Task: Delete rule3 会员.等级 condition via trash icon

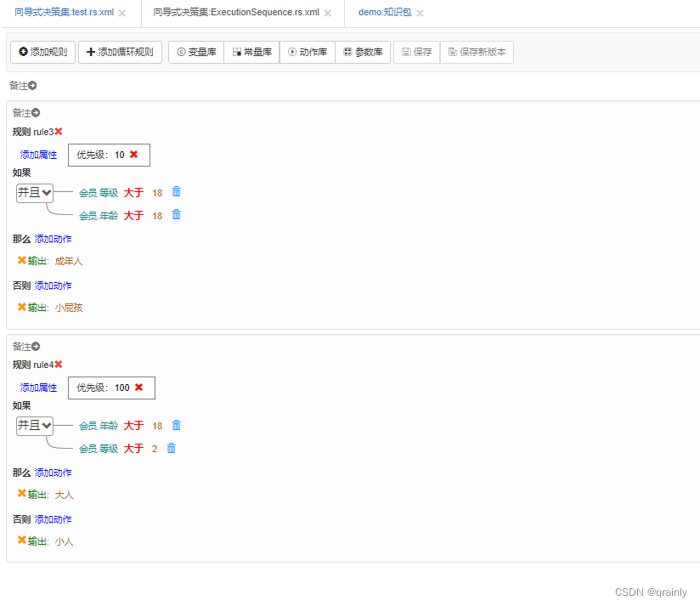Action: tap(177, 191)
